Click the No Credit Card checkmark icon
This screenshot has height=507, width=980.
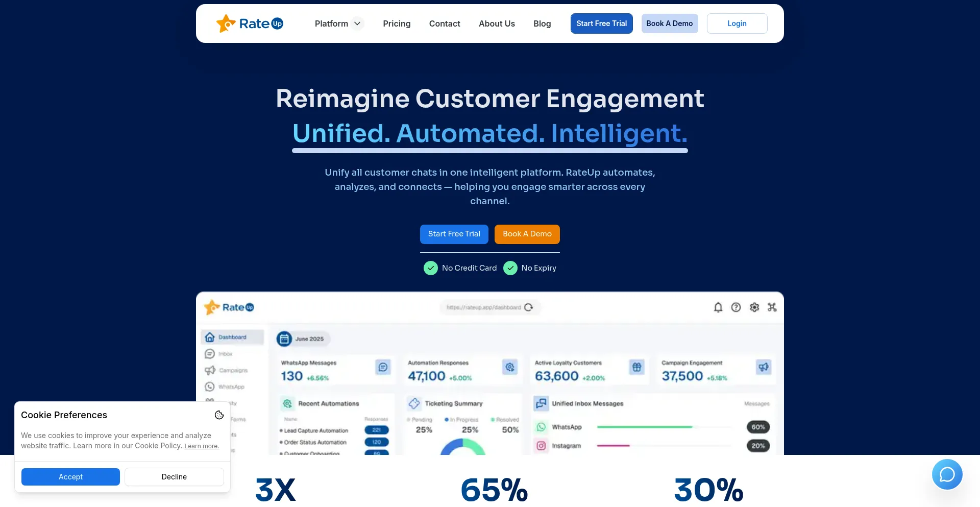click(431, 268)
